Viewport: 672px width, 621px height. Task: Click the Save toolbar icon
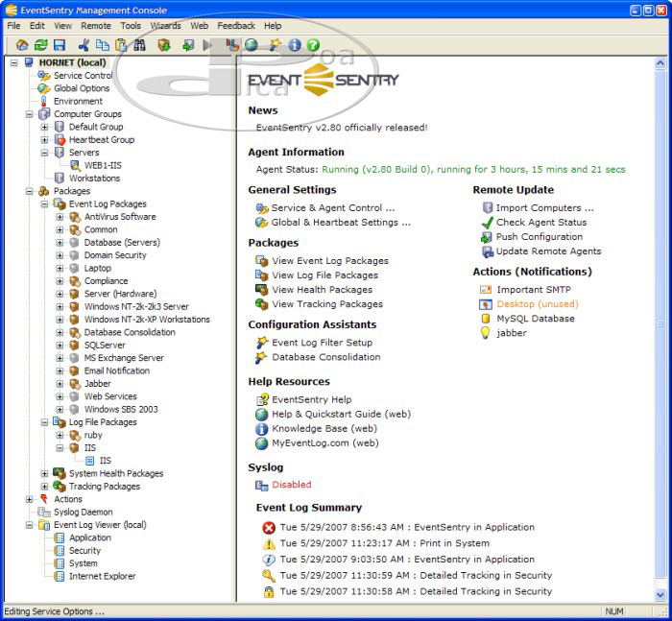(60, 45)
